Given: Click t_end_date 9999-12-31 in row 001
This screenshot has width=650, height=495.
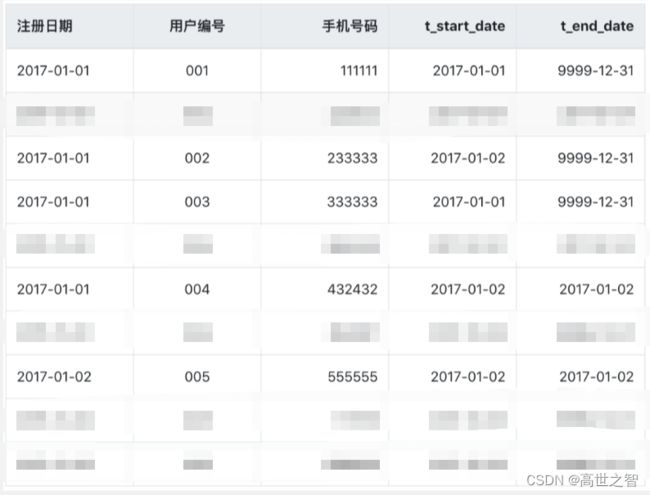Looking at the screenshot, I should 596,70.
